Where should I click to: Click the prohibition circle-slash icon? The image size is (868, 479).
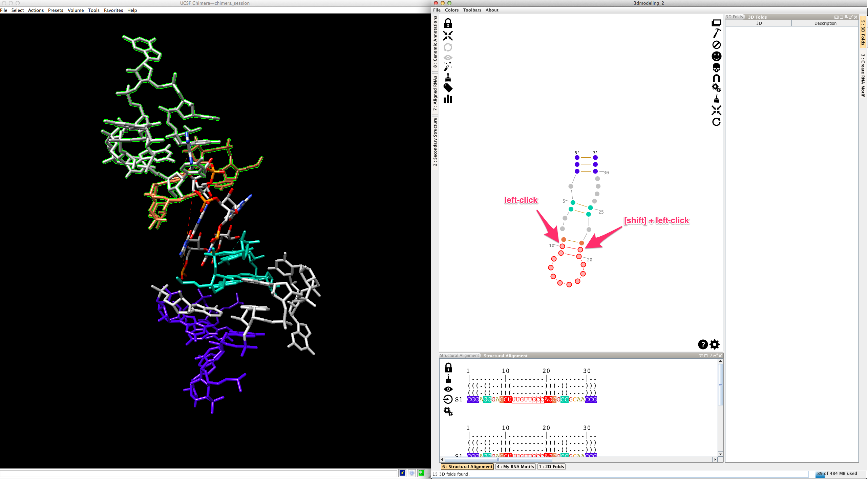[x=716, y=45]
